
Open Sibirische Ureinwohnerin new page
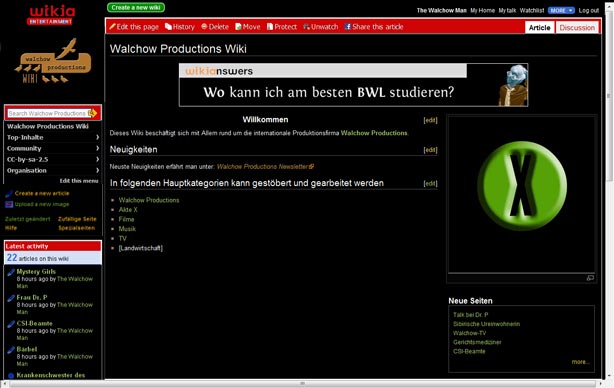click(x=486, y=324)
